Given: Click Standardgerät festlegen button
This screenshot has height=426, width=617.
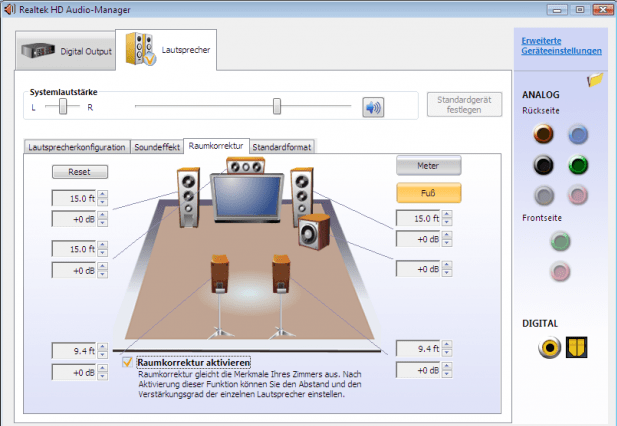Looking at the screenshot, I should 464,105.
